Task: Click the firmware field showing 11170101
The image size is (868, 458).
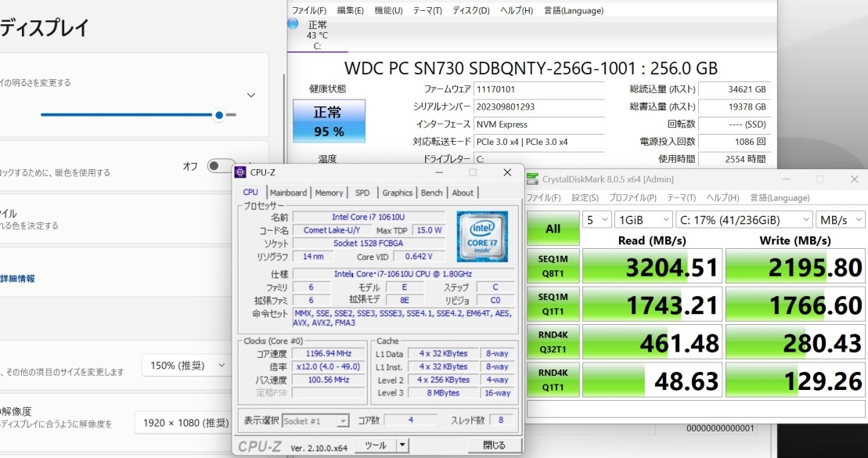Action: (x=538, y=89)
